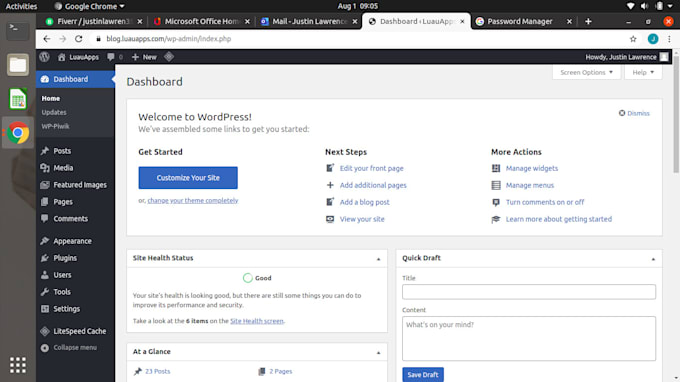
Task: Go to Updates submenu
Action: pyautogui.click(x=54, y=112)
